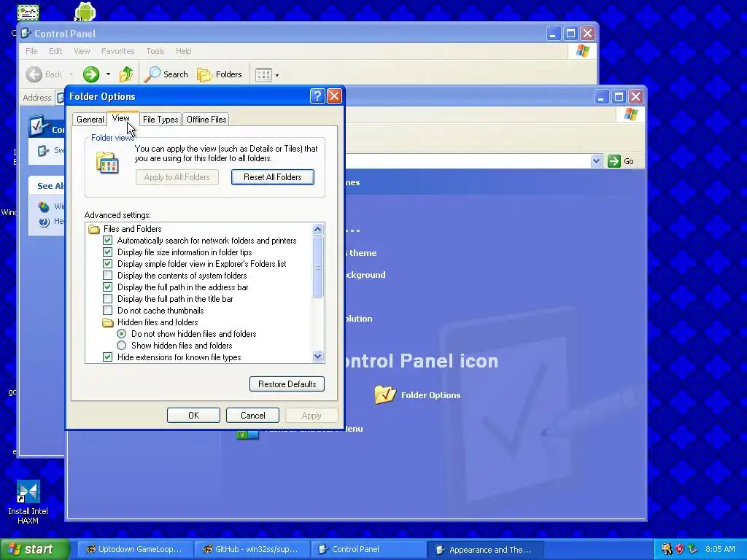Switch to GitHub win32ss taskbar item
The image size is (747, 560).
click(252, 550)
